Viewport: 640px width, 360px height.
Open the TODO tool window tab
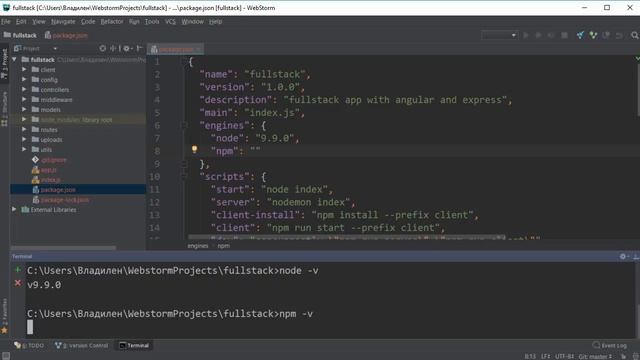coord(29,345)
